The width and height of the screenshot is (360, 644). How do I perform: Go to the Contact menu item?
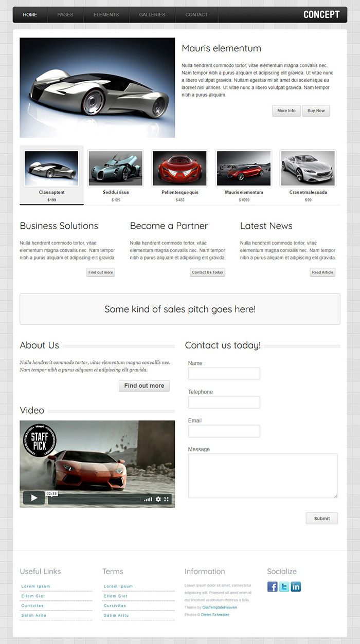(x=196, y=15)
